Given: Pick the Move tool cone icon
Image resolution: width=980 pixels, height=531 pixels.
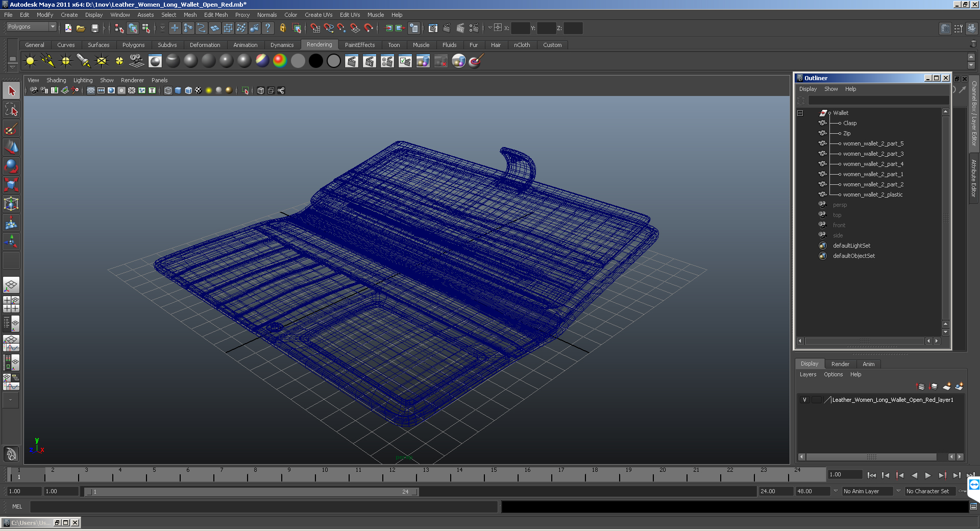Looking at the screenshot, I should (x=11, y=147).
